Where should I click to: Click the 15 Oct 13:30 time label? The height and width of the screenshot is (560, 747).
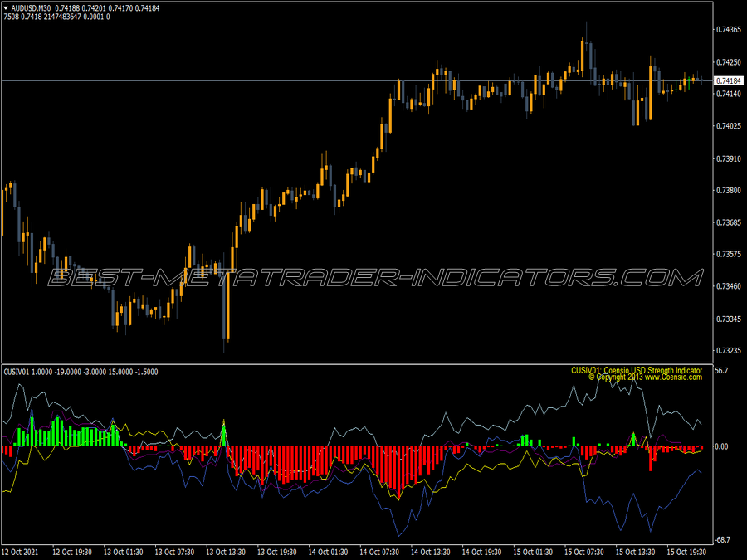click(x=636, y=553)
